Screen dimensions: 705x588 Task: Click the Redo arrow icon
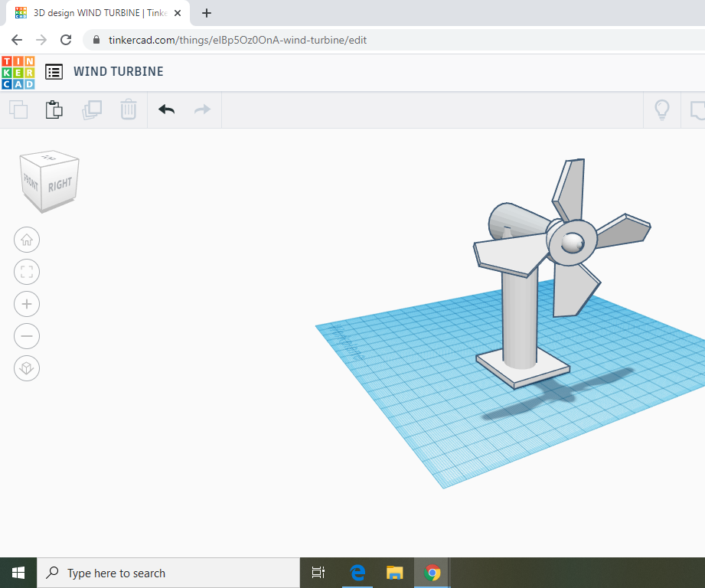pos(201,109)
